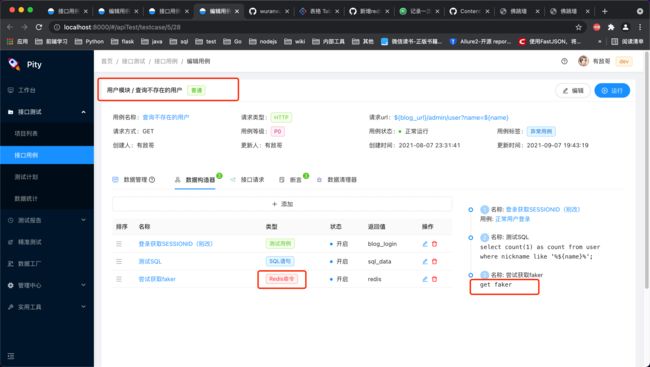Viewport: 650px width, 367px height.
Task: Click the blog_login return value cell
Action: (382, 244)
